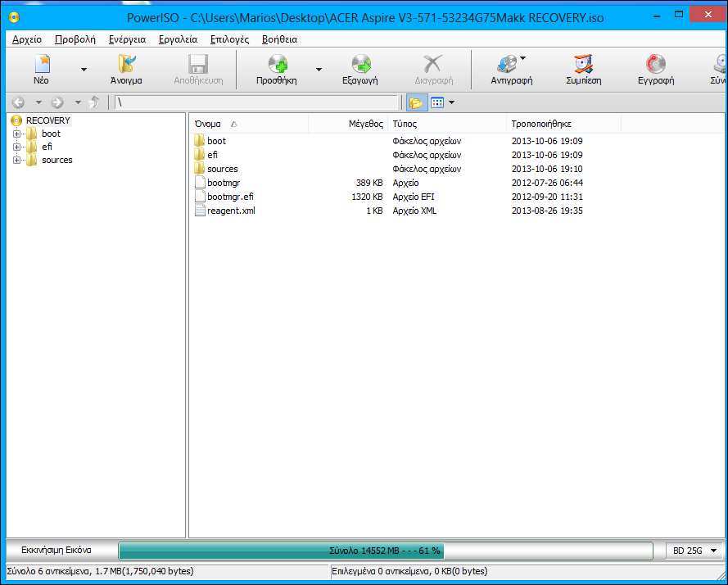Select the reagent.xml file name
The height and width of the screenshot is (585, 728).
coord(231,211)
